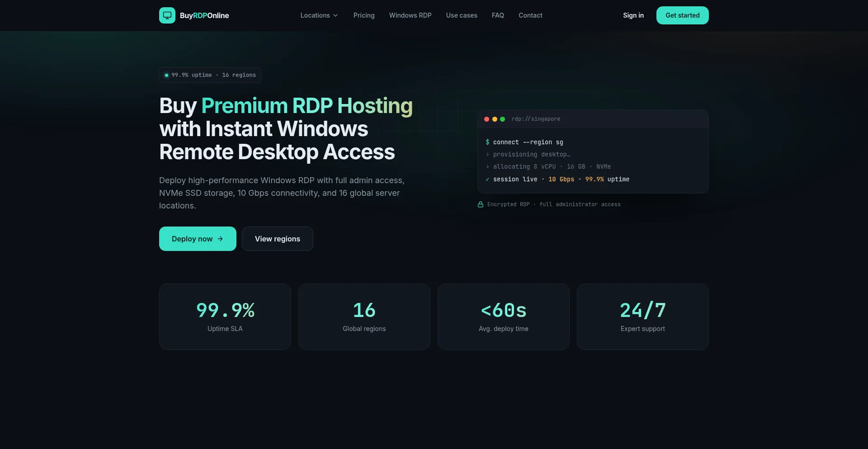The height and width of the screenshot is (449, 868).
Task: Click the lock icon beside Encrypted RDP
Action: pos(481,204)
